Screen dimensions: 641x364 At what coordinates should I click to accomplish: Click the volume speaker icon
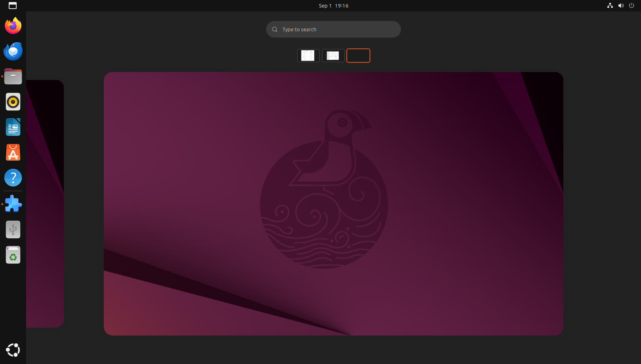(621, 6)
